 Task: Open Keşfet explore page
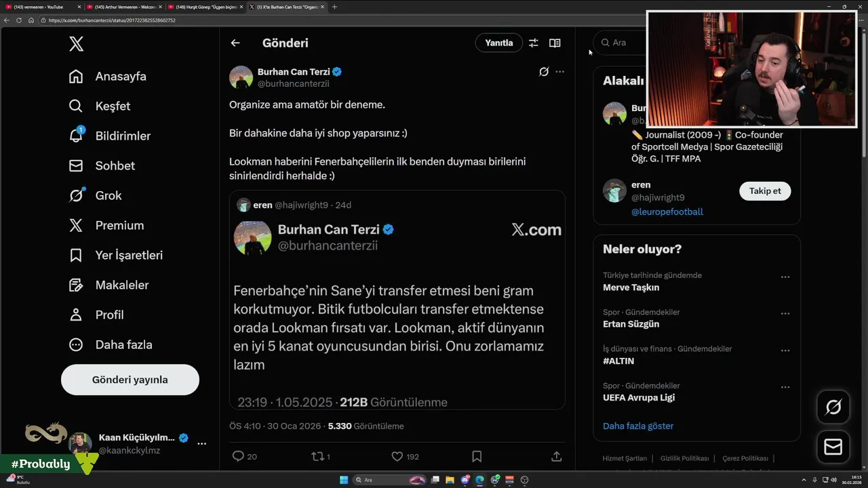pos(100,106)
